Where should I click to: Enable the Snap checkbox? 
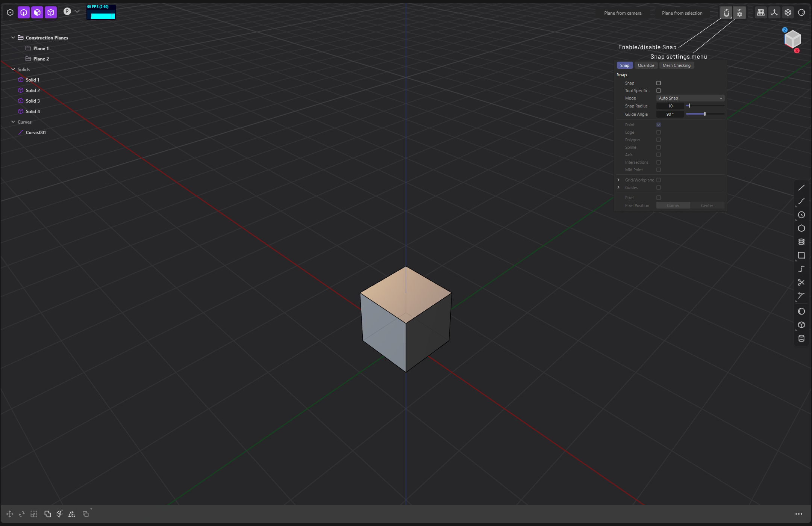[x=658, y=83]
